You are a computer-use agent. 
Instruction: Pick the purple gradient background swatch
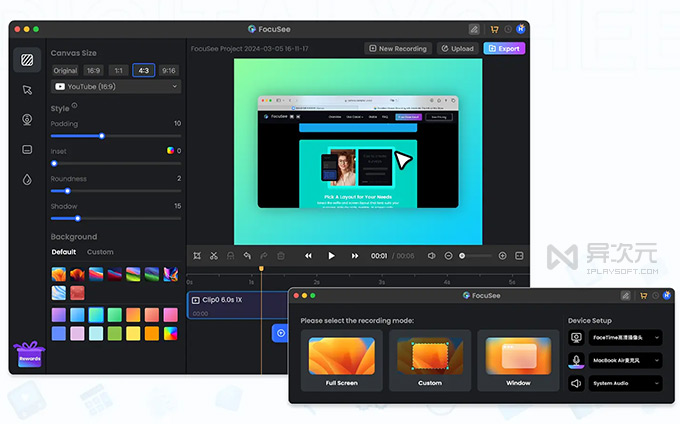coord(59,315)
